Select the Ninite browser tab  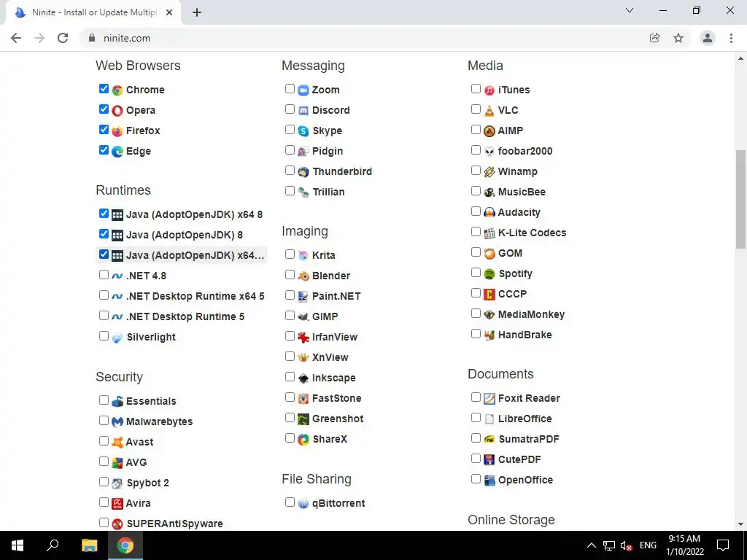(93, 12)
